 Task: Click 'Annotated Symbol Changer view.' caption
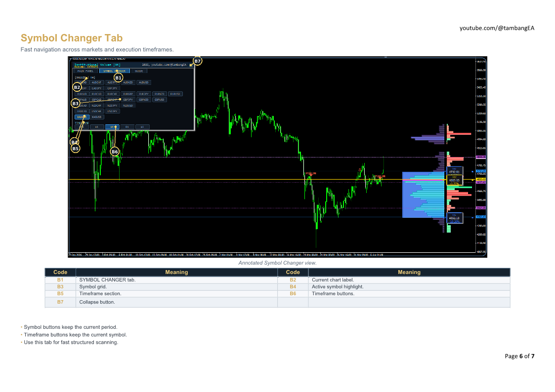pos(277,263)
